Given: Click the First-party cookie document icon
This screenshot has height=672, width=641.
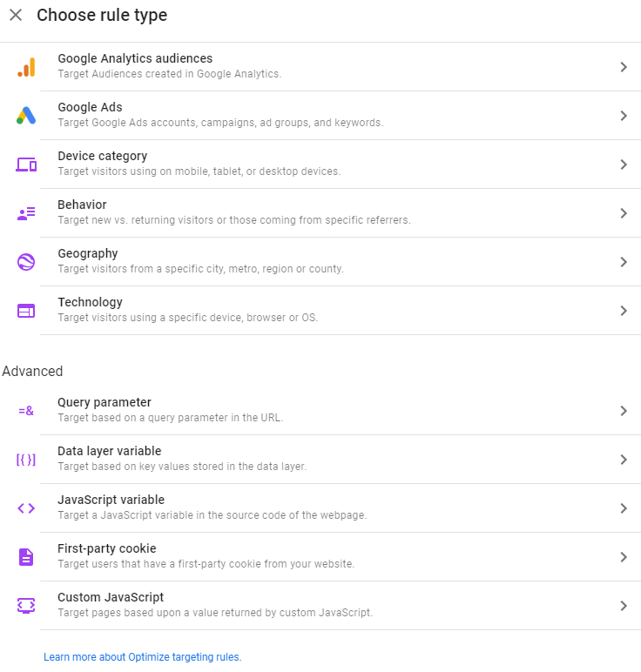Looking at the screenshot, I should pyautogui.click(x=26, y=557).
